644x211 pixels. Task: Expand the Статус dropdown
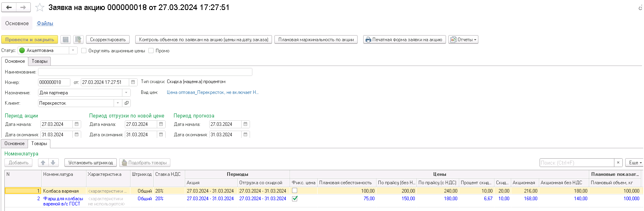[73, 50]
